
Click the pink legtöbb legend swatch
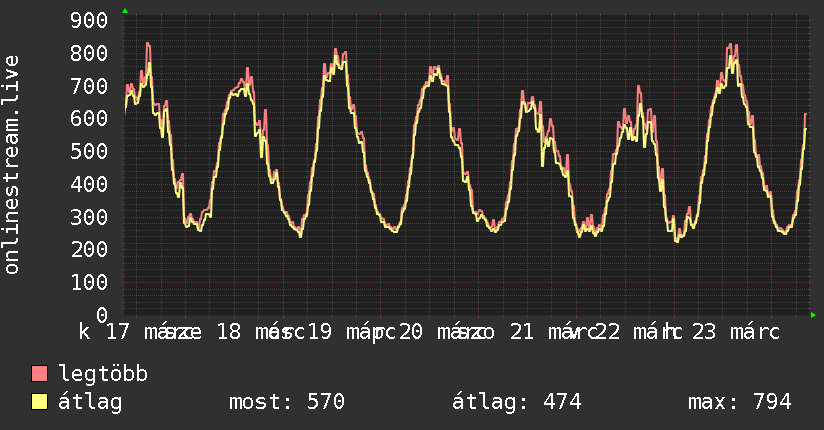39,374
